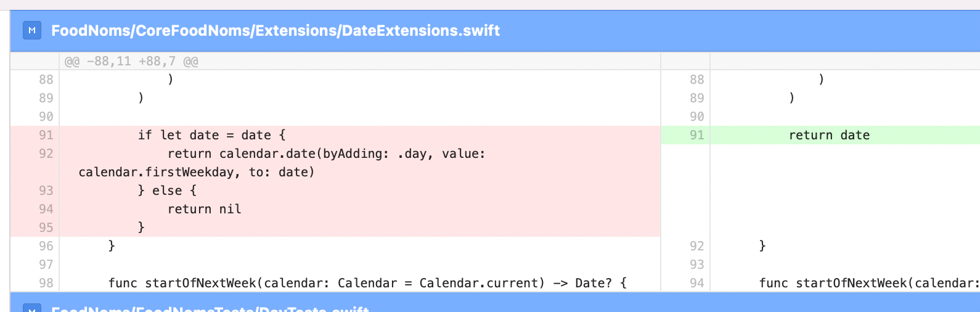Click left pane "func startOfNextWeek" line
The height and width of the screenshot is (312, 980).
point(367,283)
